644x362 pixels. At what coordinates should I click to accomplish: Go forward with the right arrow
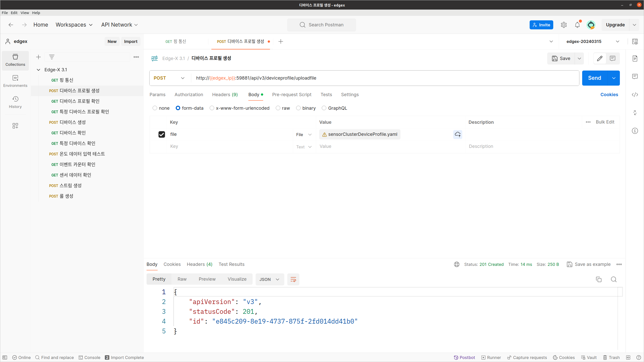tap(24, 25)
